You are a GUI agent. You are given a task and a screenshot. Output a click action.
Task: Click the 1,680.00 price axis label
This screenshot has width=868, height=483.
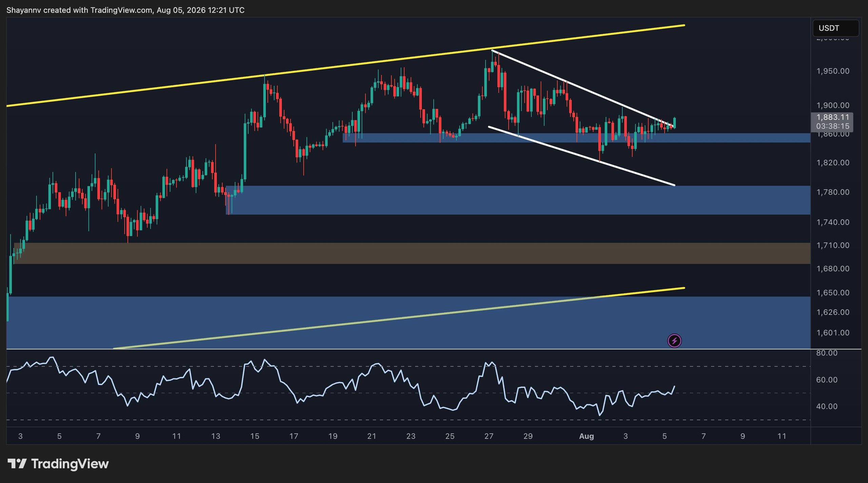pos(833,269)
